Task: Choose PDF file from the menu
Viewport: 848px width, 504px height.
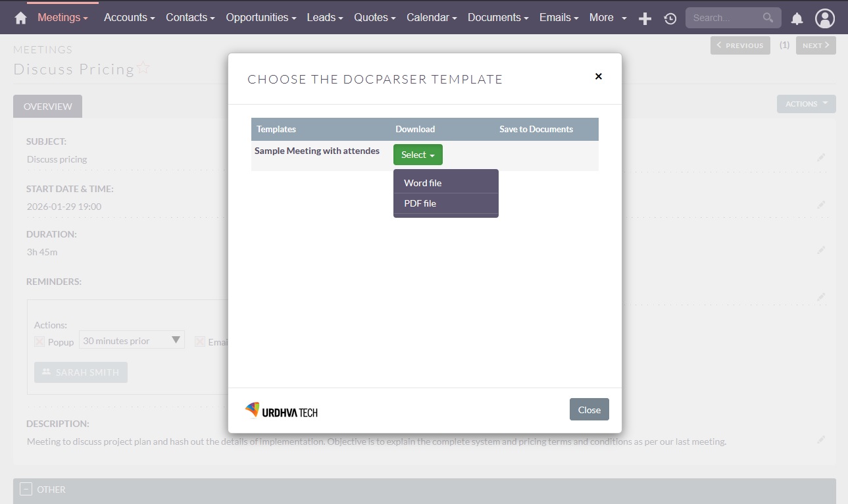Action: point(420,203)
